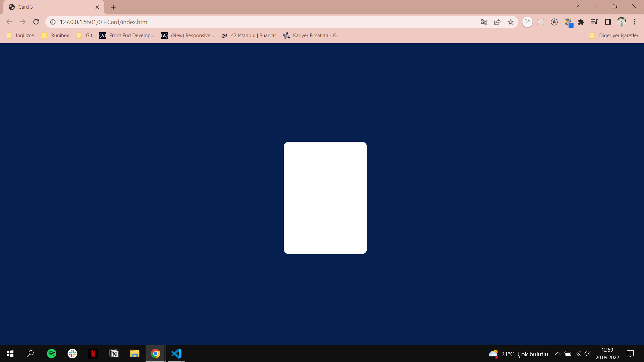Click the extensions puzzle piece icon
This screenshot has width=644, height=362.
pos(581,22)
